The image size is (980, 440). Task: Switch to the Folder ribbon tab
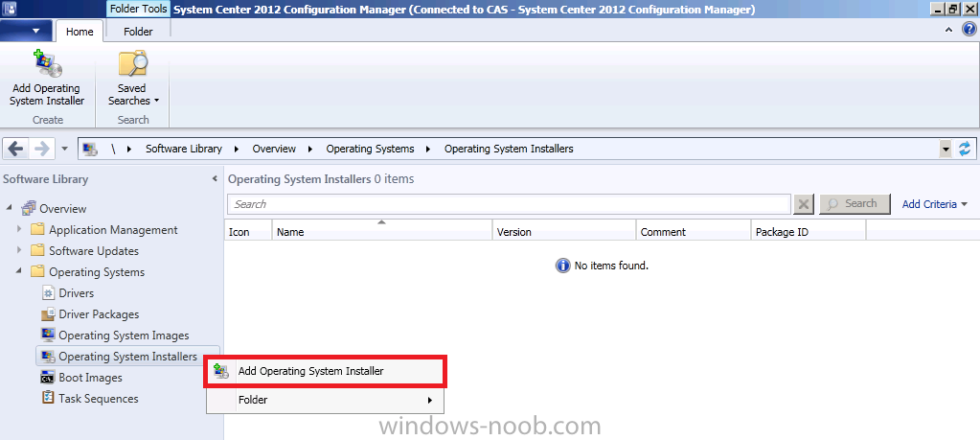click(138, 32)
